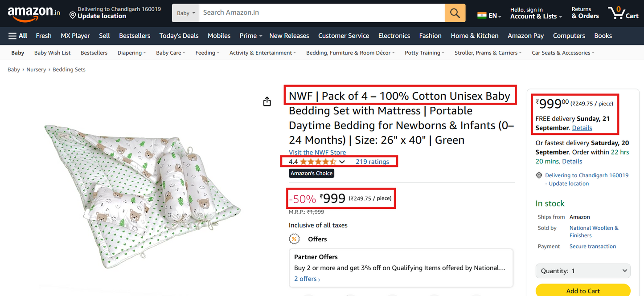Open the Quantity dropdown

point(582,271)
